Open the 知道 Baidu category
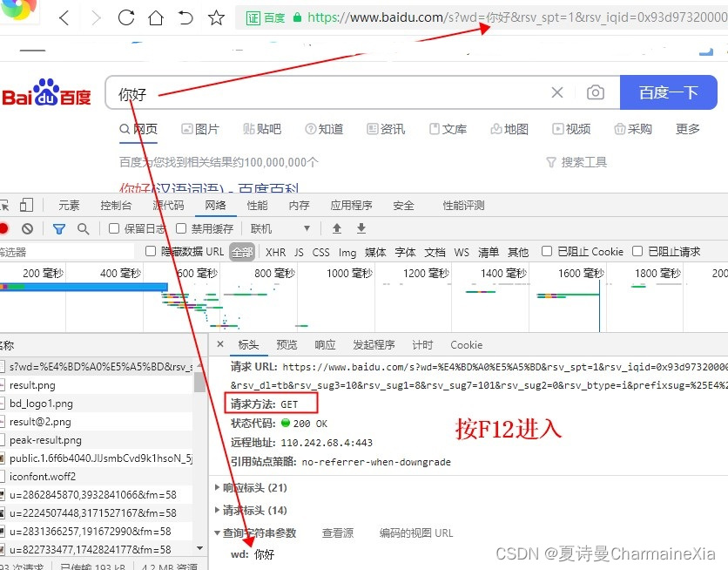 pos(324,129)
